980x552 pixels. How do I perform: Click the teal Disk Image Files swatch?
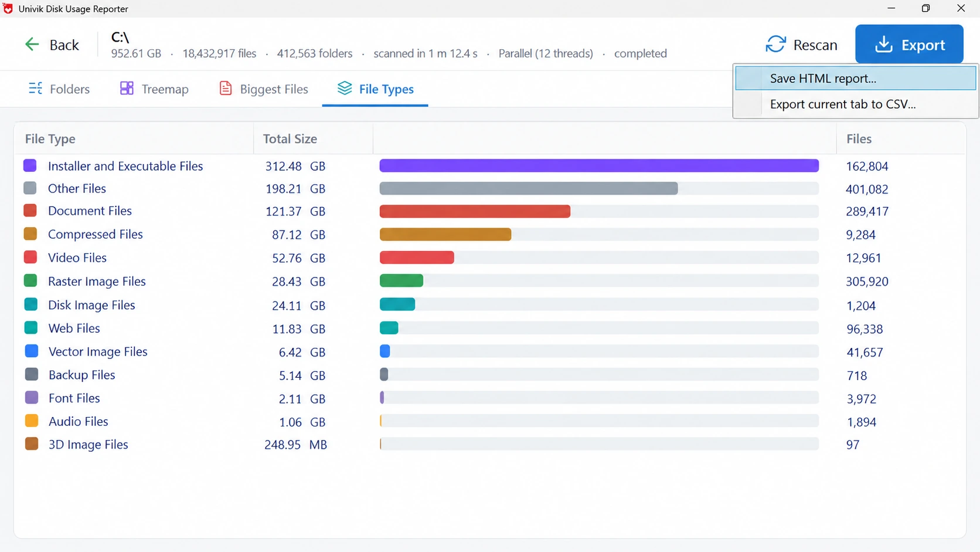tap(30, 304)
